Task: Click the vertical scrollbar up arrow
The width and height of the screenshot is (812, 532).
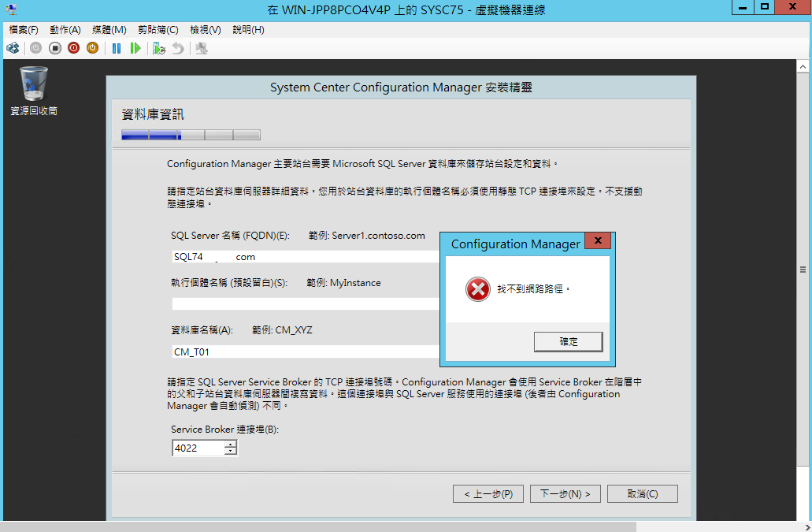Action: [x=803, y=66]
